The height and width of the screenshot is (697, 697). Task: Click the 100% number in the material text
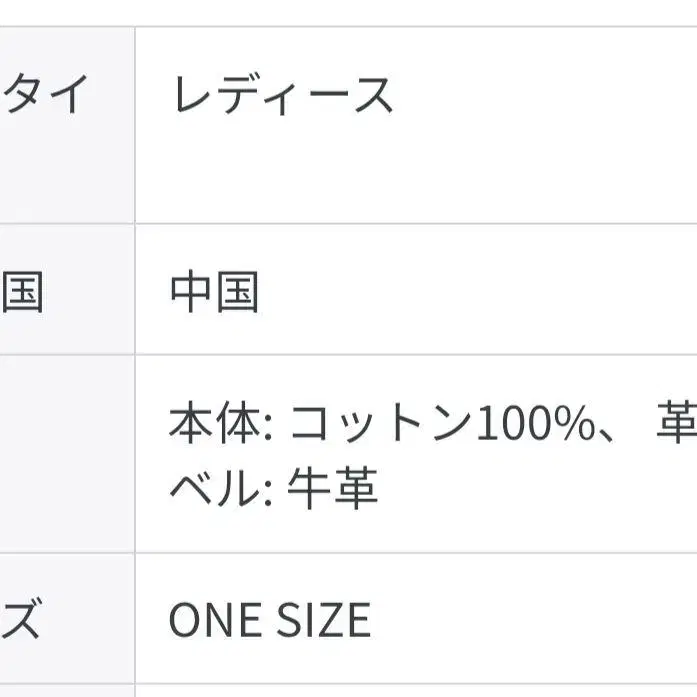(x=536, y=422)
